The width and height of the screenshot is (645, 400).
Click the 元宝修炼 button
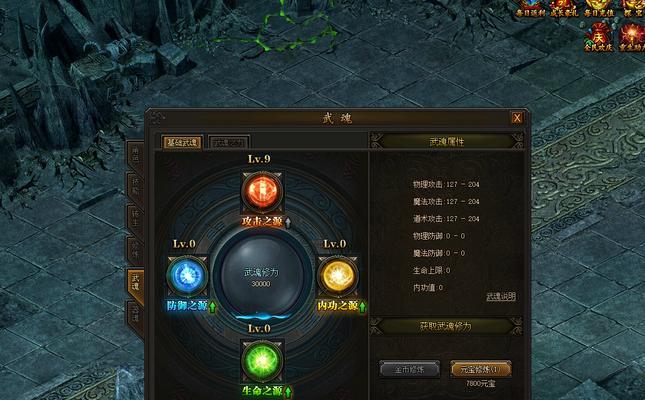480,369
